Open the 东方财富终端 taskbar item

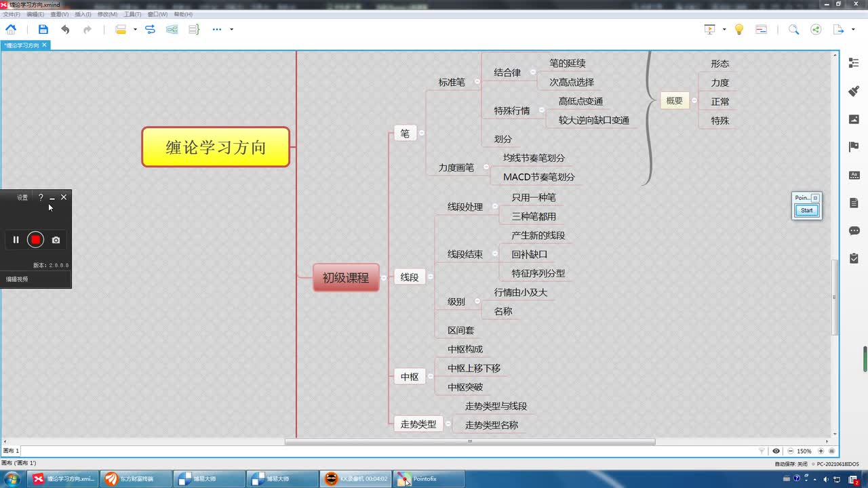[136, 479]
